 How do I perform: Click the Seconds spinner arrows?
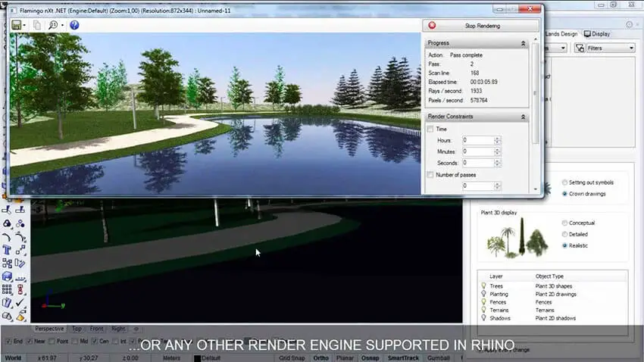tap(497, 163)
